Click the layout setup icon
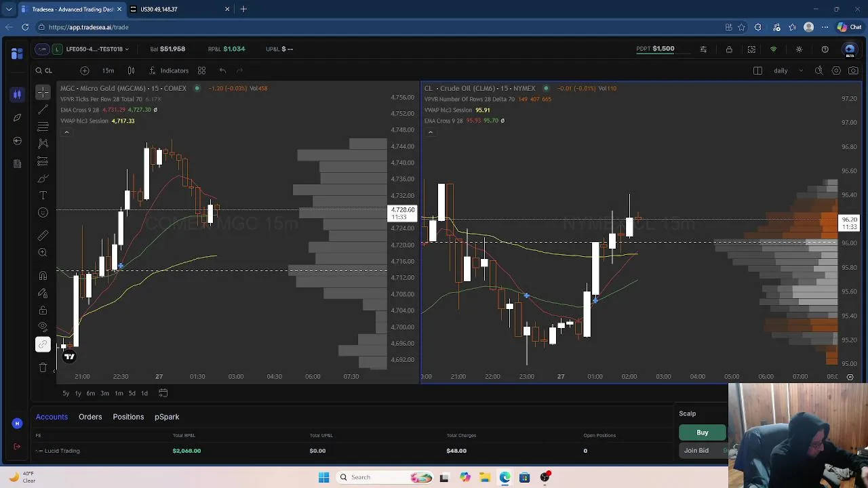 (x=757, y=70)
